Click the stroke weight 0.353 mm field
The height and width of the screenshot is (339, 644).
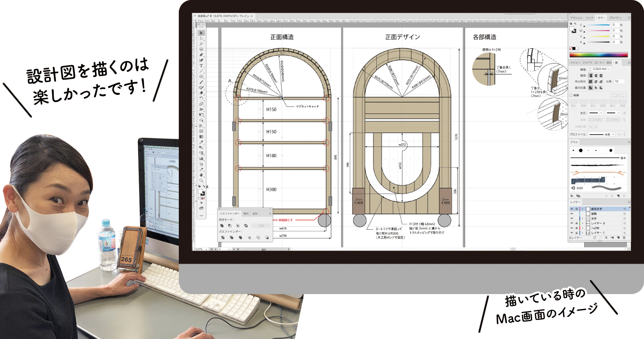click(600, 69)
